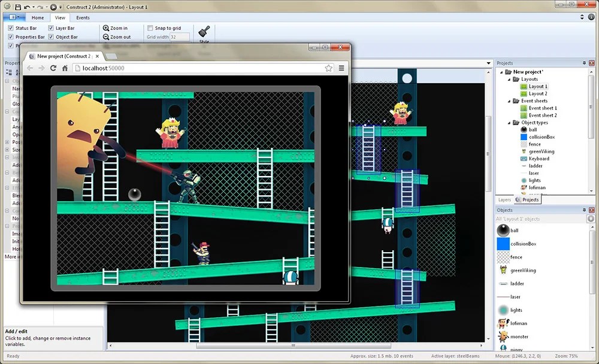This screenshot has width=599, height=364.
Task: Select the ball object icon
Action: [x=503, y=230]
